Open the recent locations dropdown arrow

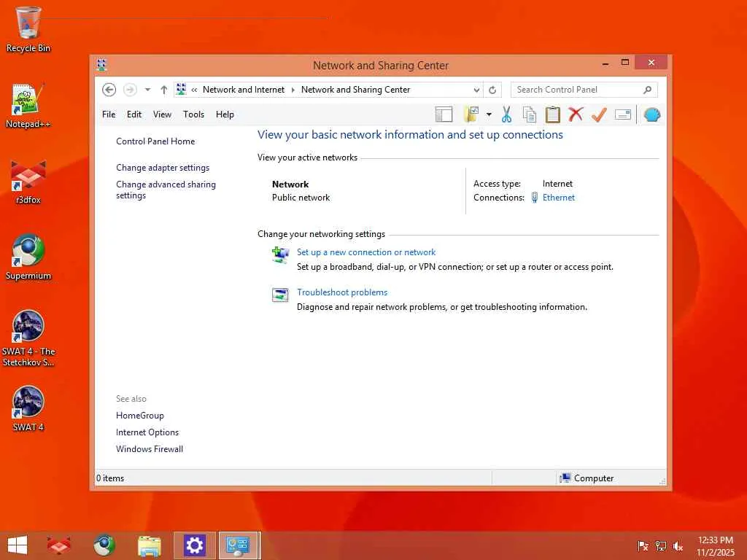click(147, 90)
